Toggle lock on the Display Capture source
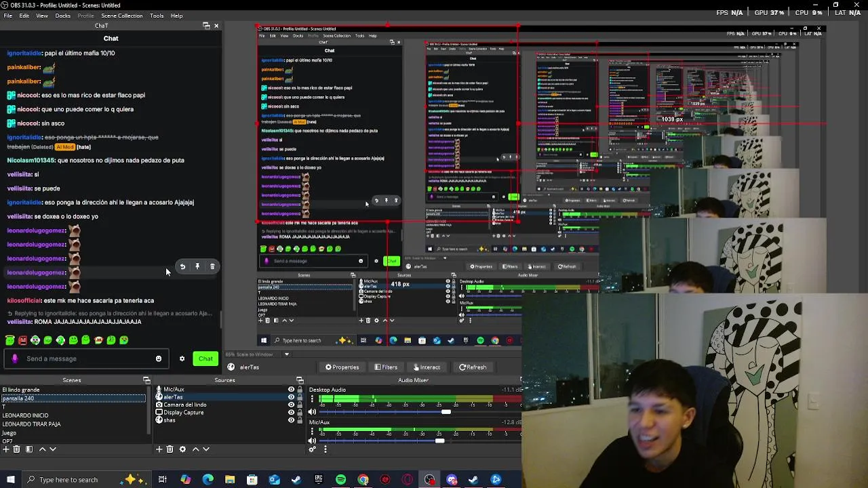 point(300,412)
